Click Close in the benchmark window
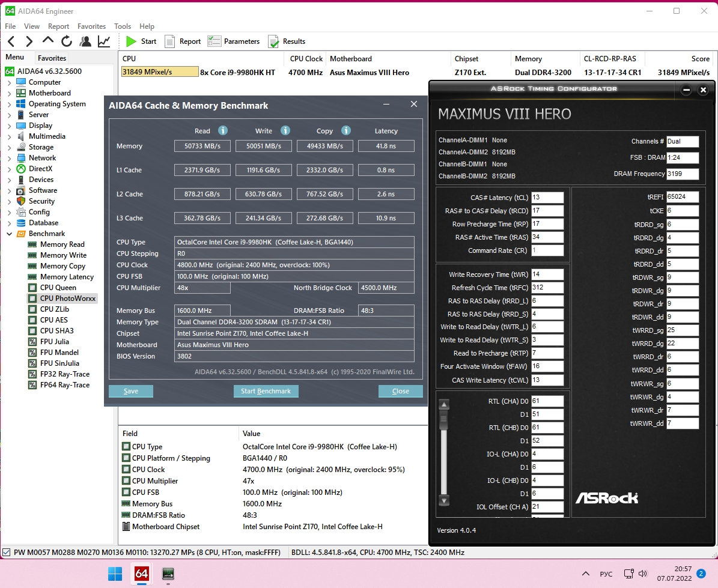The height and width of the screenshot is (588, 718). click(x=401, y=391)
